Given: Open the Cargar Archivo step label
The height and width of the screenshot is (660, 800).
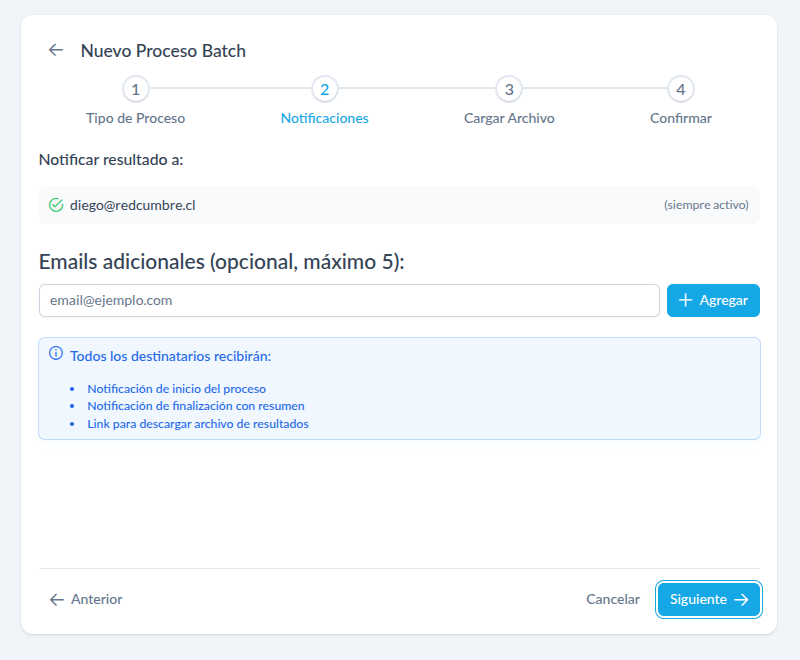Looking at the screenshot, I should (x=509, y=118).
